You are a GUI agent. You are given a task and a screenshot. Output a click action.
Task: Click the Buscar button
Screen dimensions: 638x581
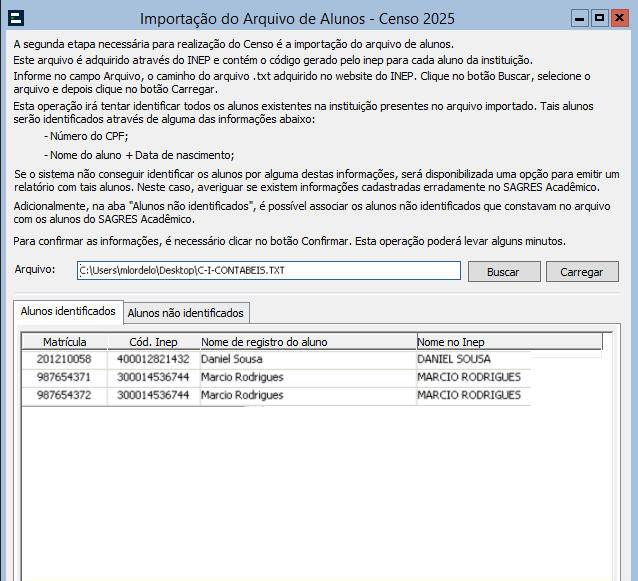coord(504,271)
